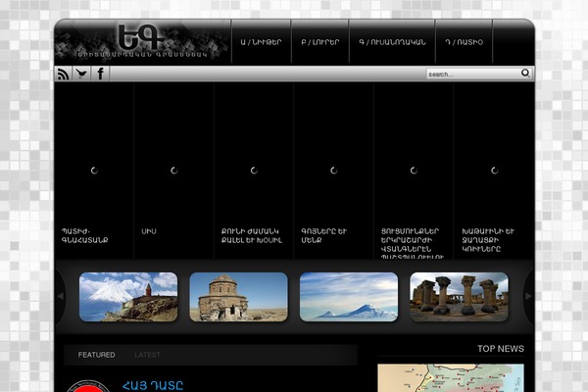
Task: Open the Top News map image
Action: 451,377
